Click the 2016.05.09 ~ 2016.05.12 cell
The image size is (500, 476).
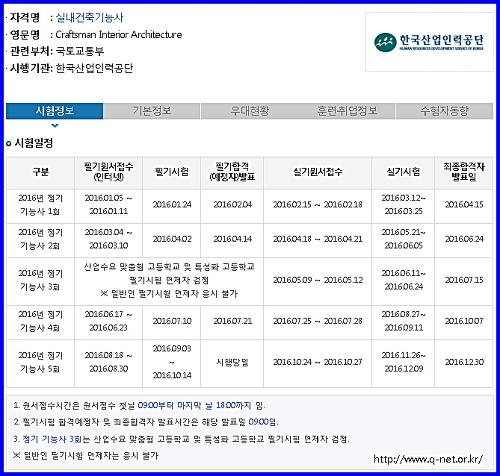click(318, 280)
